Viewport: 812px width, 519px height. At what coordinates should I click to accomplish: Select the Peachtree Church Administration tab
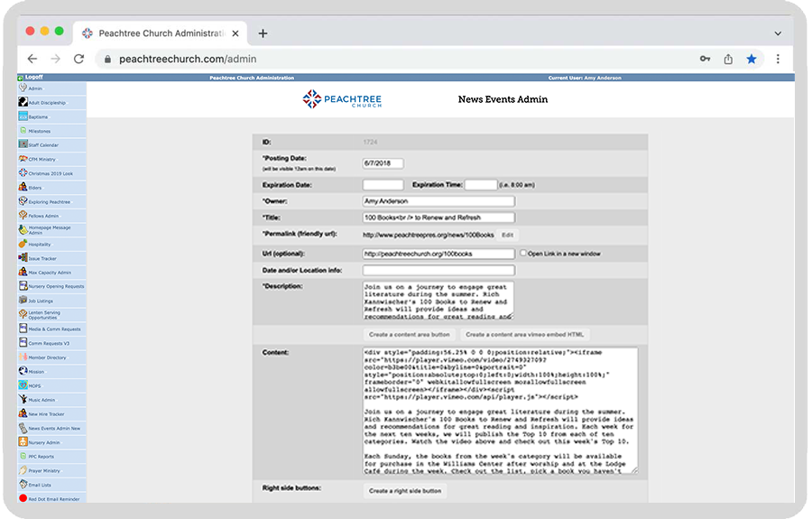click(161, 33)
